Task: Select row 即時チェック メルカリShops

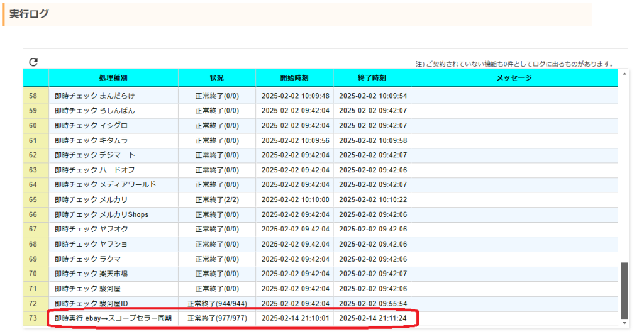Action: (320, 214)
